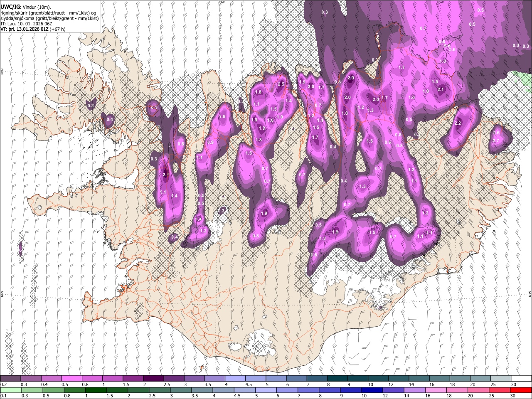
Task: Select the 2.1 precipitation value on map
Action: click(x=441, y=89)
